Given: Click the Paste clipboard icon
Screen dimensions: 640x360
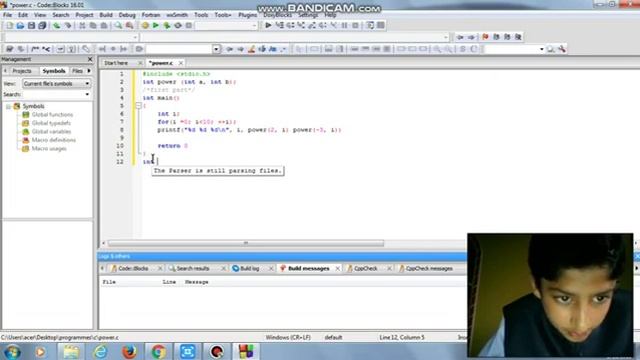Looking at the screenshot, I should [104, 25].
